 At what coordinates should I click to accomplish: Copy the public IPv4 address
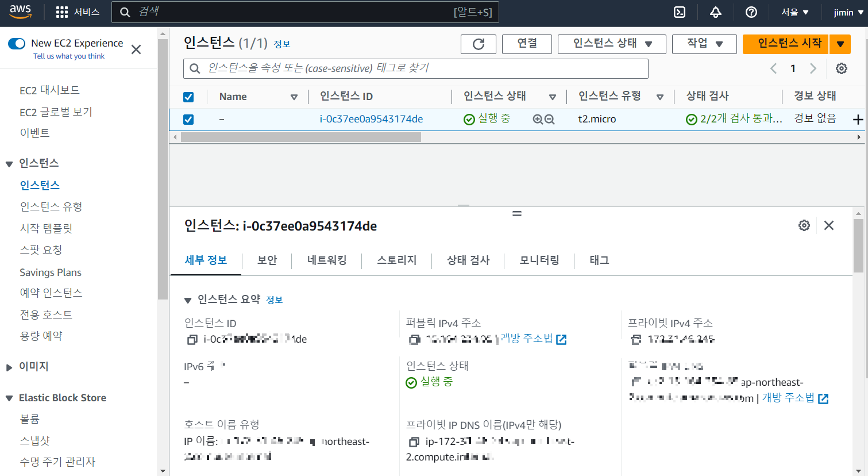click(x=414, y=340)
